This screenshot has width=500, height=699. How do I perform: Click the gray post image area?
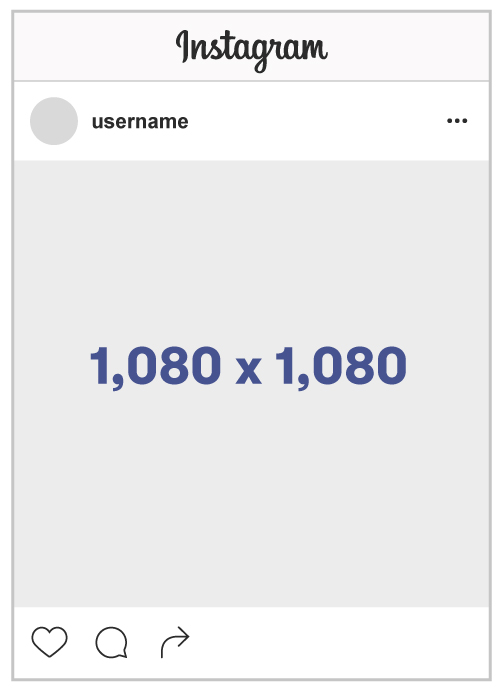tap(252, 384)
